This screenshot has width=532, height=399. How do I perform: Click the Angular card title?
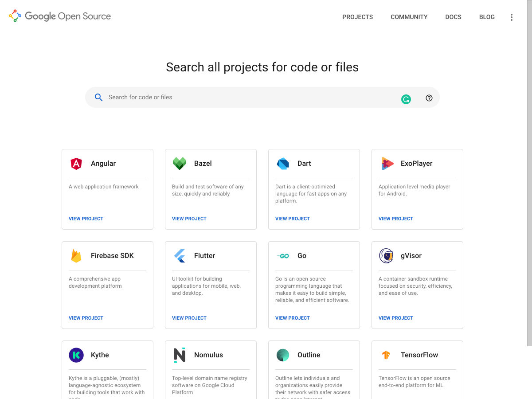tap(103, 164)
